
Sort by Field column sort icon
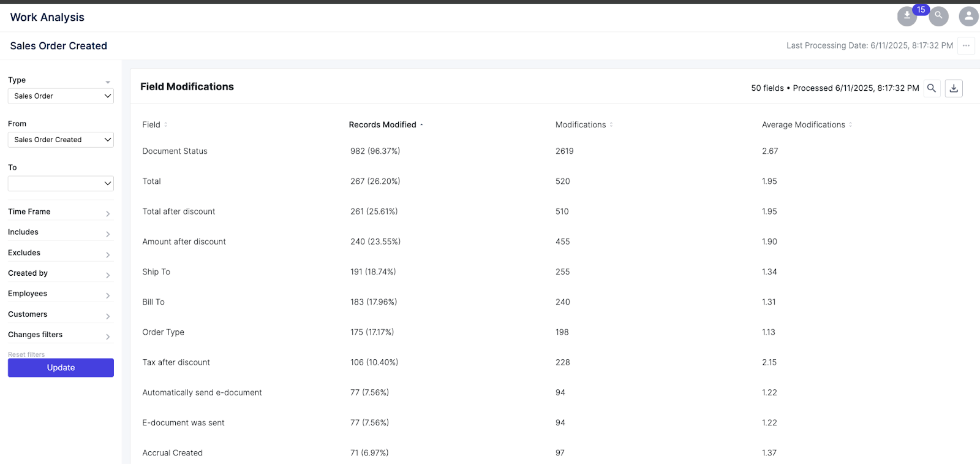(165, 124)
